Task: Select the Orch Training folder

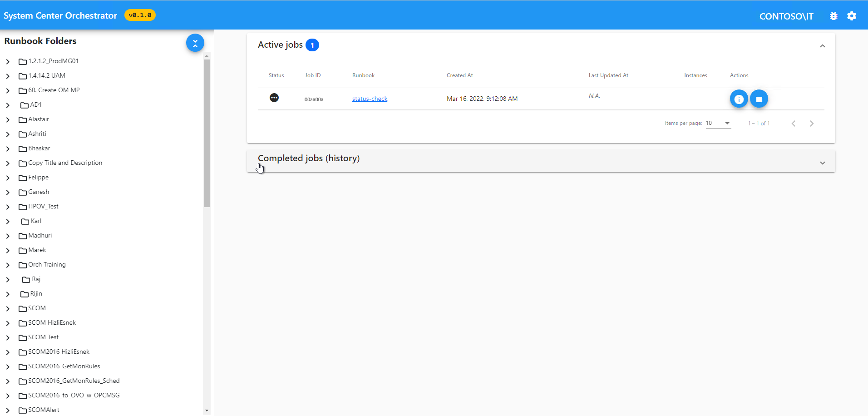Action: tap(47, 264)
